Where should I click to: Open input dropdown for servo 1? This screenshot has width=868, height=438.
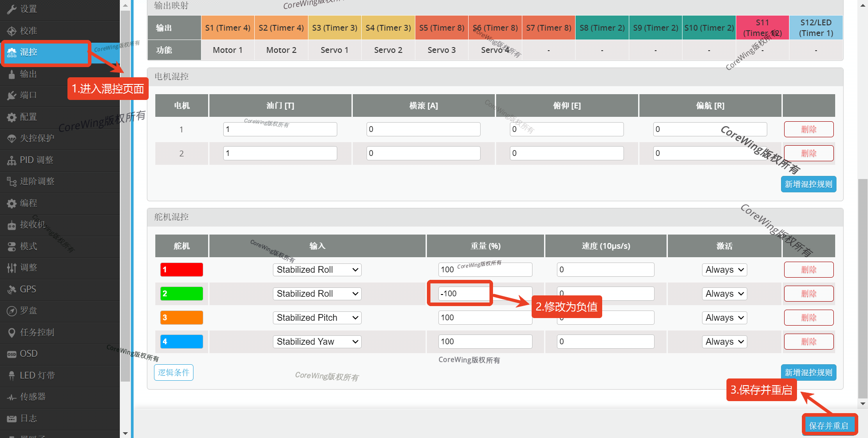point(317,270)
